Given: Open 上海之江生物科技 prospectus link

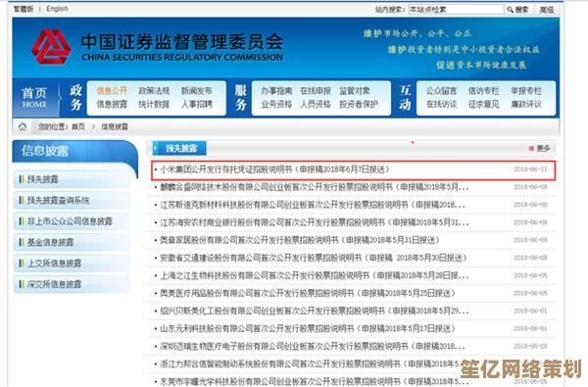Looking at the screenshot, I should pos(315,275).
